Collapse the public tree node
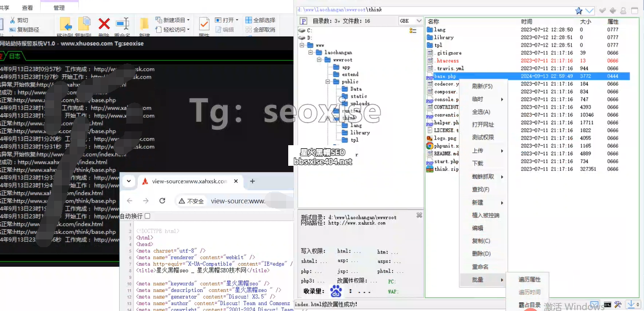This screenshot has height=311, width=644. pyautogui.click(x=328, y=81)
